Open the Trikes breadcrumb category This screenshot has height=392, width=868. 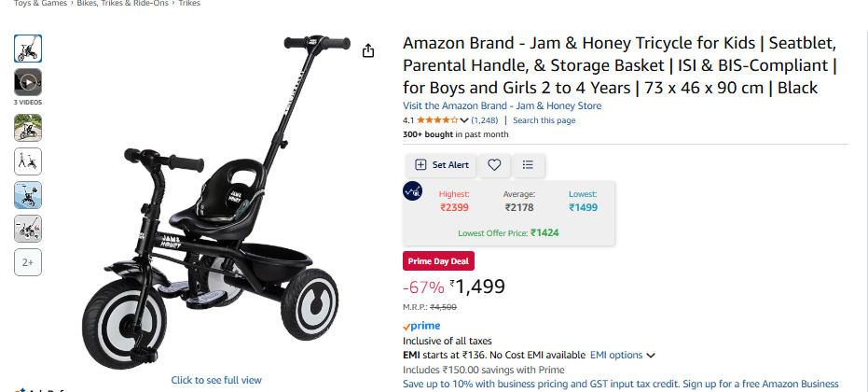coord(189,4)
